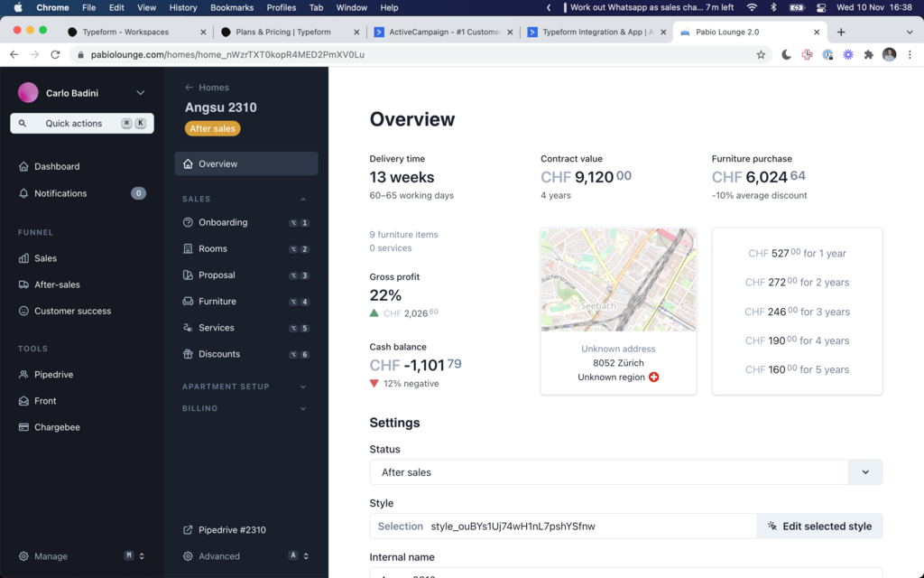Click the browser address bar
The image size is (924, 578).
421,54
